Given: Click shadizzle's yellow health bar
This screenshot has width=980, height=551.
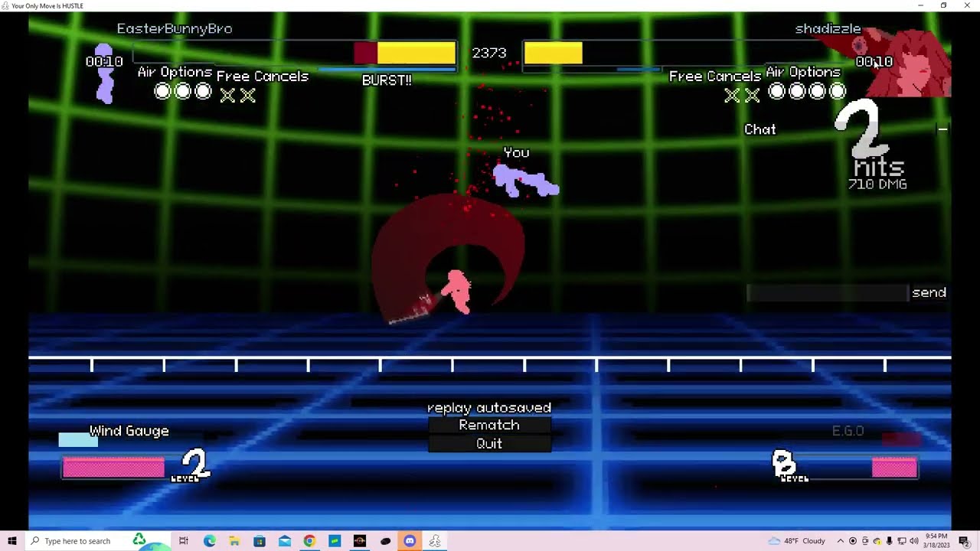Looking at the screenshot, I should coord(553,53).
